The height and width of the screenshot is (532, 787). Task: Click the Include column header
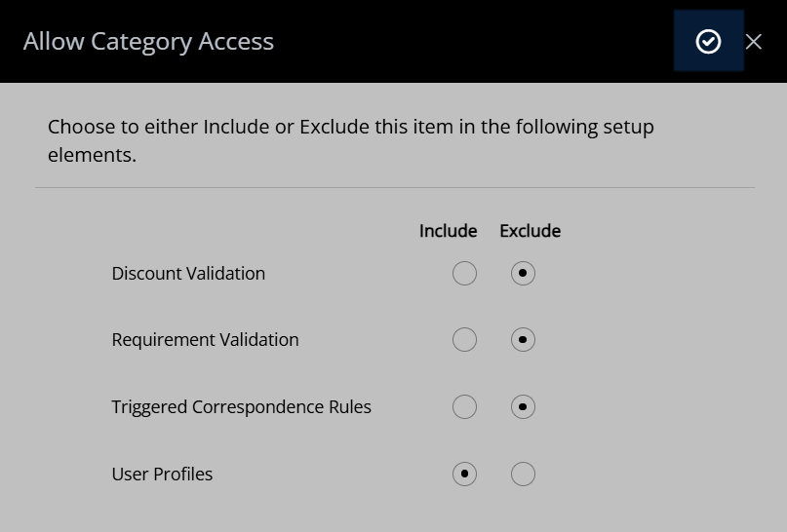pyautogui.click(x=449, y=231)
